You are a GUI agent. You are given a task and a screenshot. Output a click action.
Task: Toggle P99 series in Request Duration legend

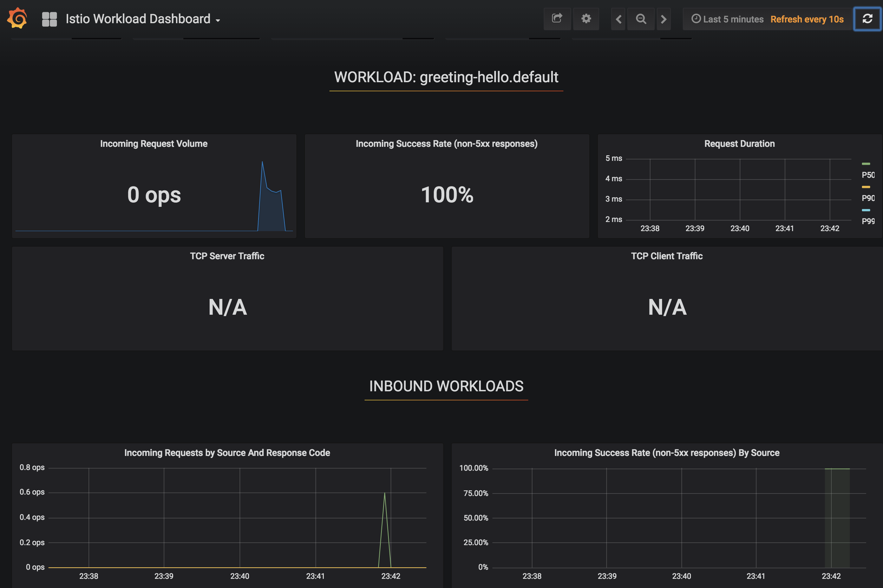pyautogui.click(x=868, y=221)
